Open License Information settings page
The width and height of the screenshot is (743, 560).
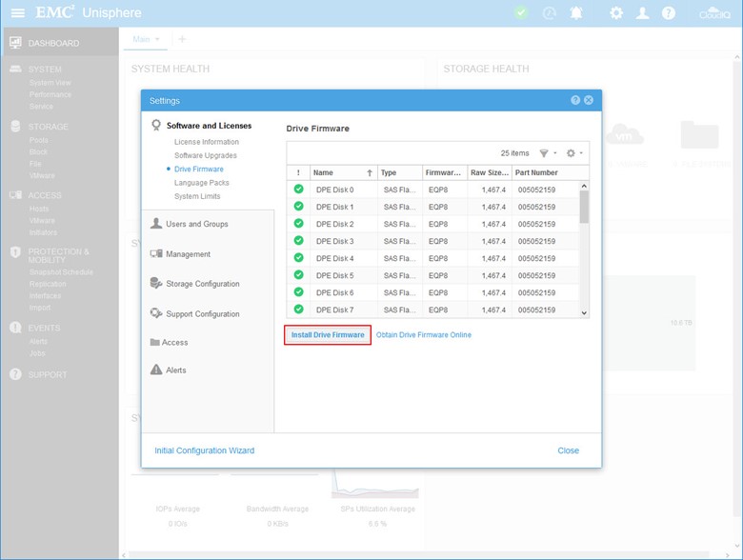pos(206,142)
